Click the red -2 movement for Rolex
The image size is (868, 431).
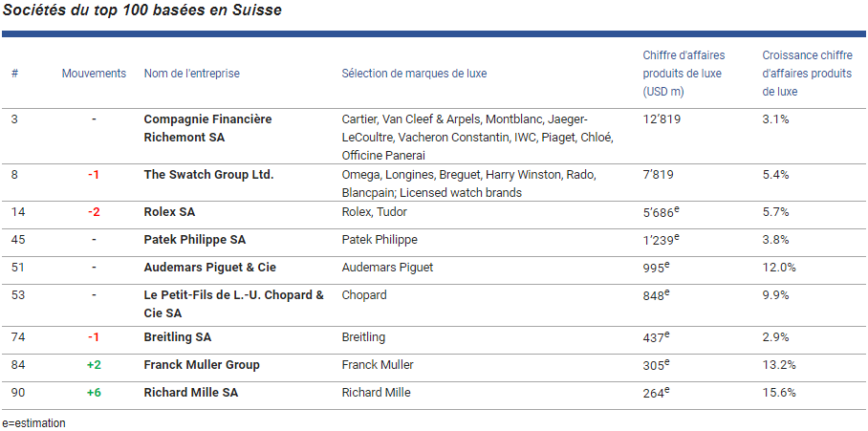tap(94, 212)
